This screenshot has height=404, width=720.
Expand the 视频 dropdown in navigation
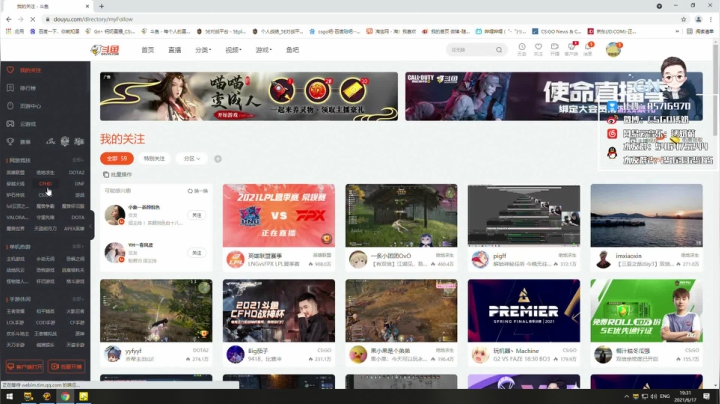point(233,50)
